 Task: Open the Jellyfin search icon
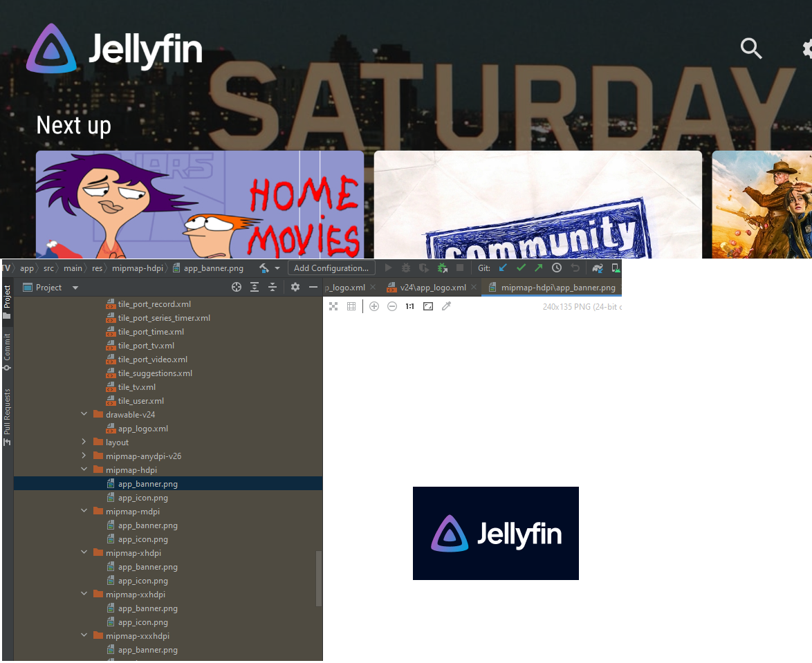[750, 48]
